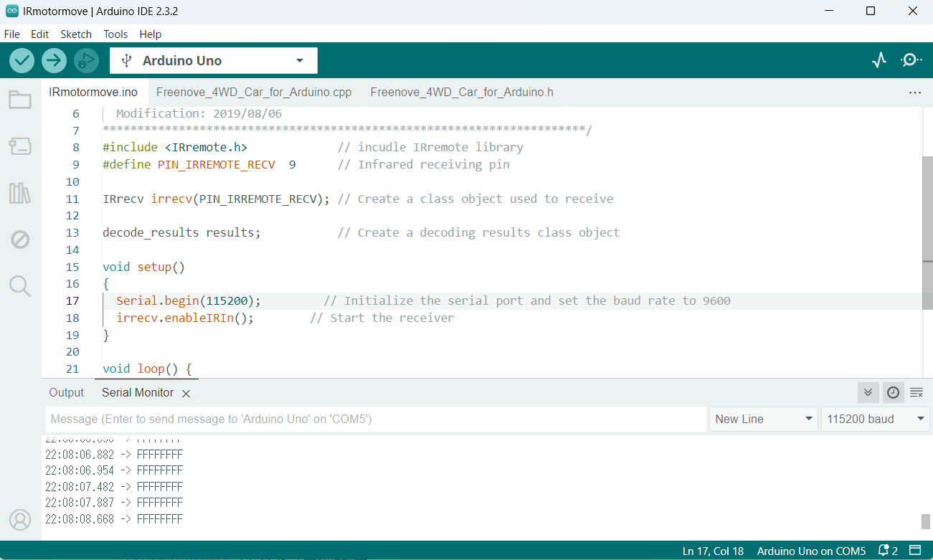Open the Sketch menu
The height and width of the screenshot is (560, 933).
pyautogui.click(x=76, y=34)
